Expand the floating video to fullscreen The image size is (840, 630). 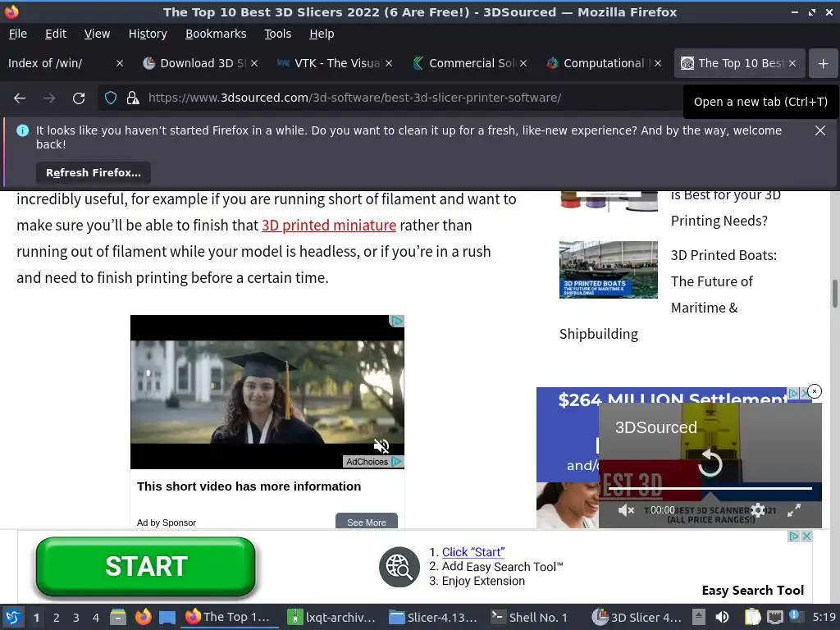point(793,510)
